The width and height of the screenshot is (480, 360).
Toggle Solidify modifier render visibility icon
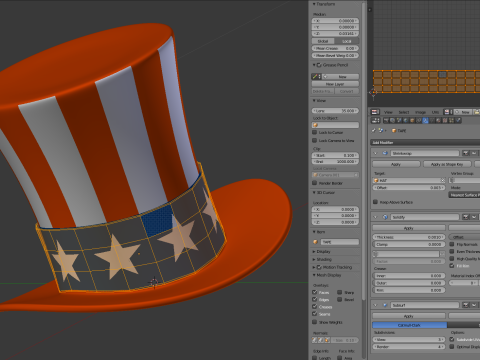[465, 217]
